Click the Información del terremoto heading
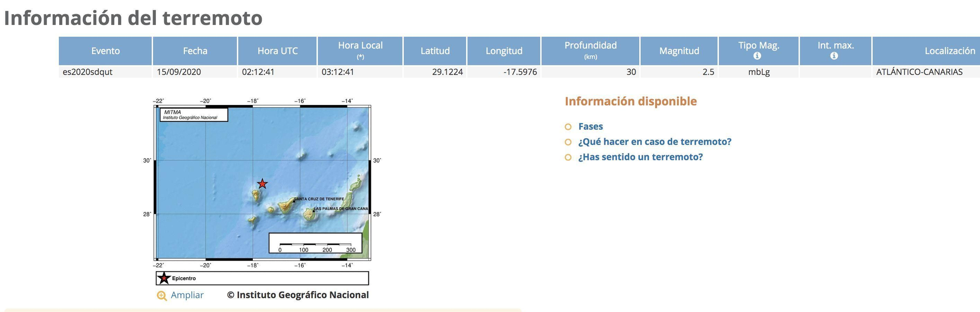This screenshot has width=980, height=312. click(x=133, y=18)
